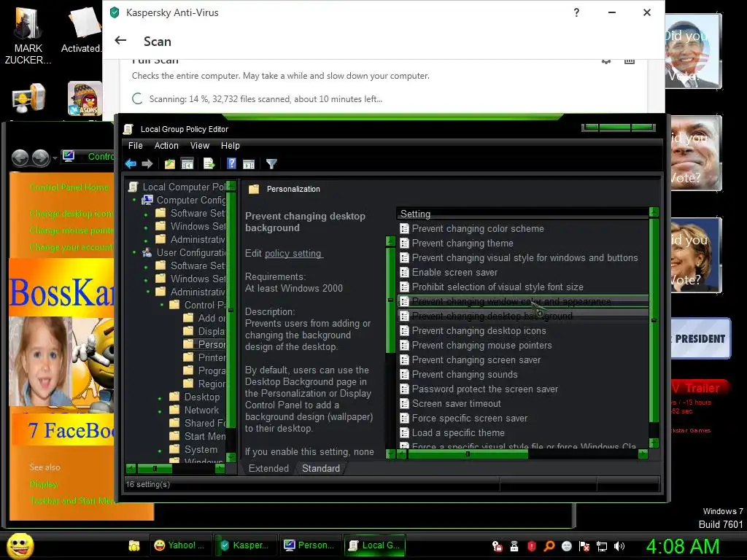Expand the Desktop tree node
Screen dimensions: 747x560
click(160, 397)
